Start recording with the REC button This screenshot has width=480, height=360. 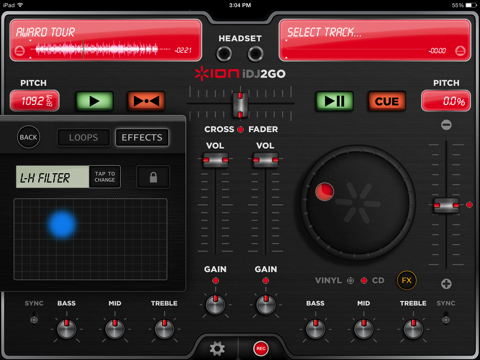point(261,349)
